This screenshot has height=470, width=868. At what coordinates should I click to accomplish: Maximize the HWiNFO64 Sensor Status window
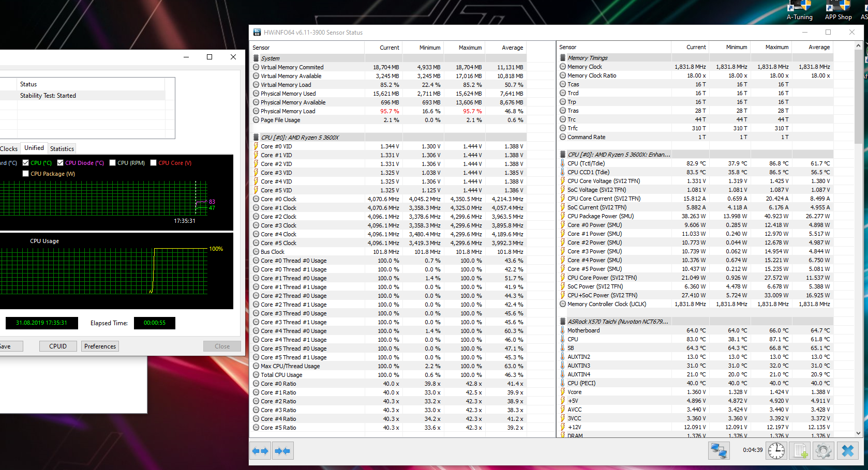(x=828, y=32)
